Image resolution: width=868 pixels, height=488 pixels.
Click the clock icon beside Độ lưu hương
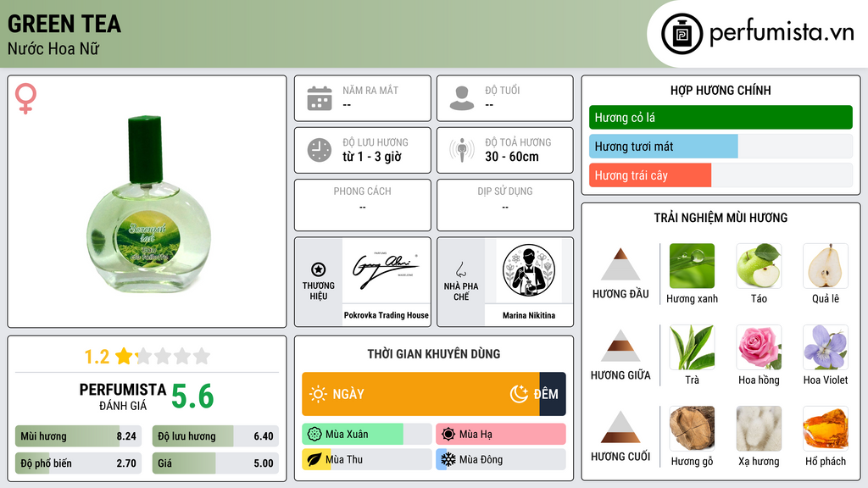pos(320,150)
